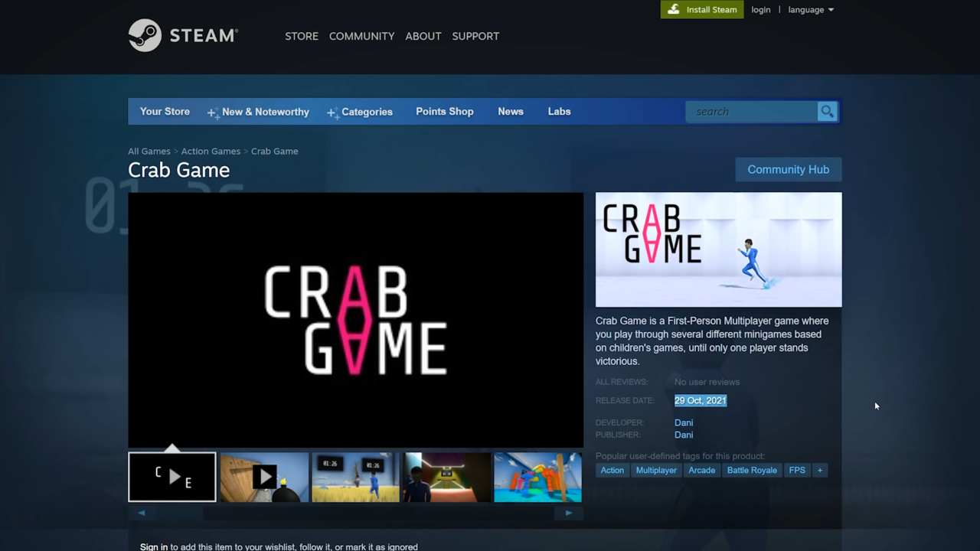Viewport: 980px width, 551px height.
Task: Click the developer Dani link
Action: pyautogui.click(x=684, y=422)
